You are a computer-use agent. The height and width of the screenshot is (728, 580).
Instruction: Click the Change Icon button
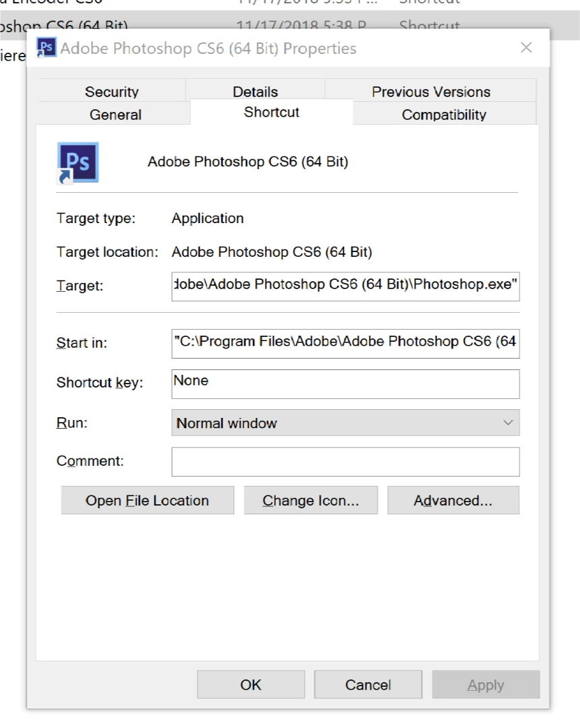[x=311, y=500]
